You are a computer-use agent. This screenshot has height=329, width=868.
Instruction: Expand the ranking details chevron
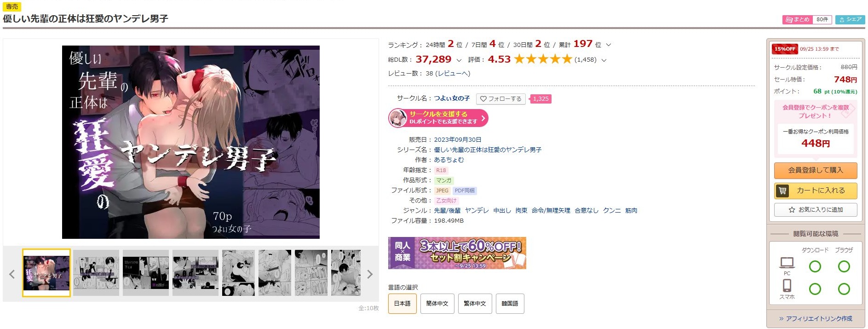coord(609,45)
